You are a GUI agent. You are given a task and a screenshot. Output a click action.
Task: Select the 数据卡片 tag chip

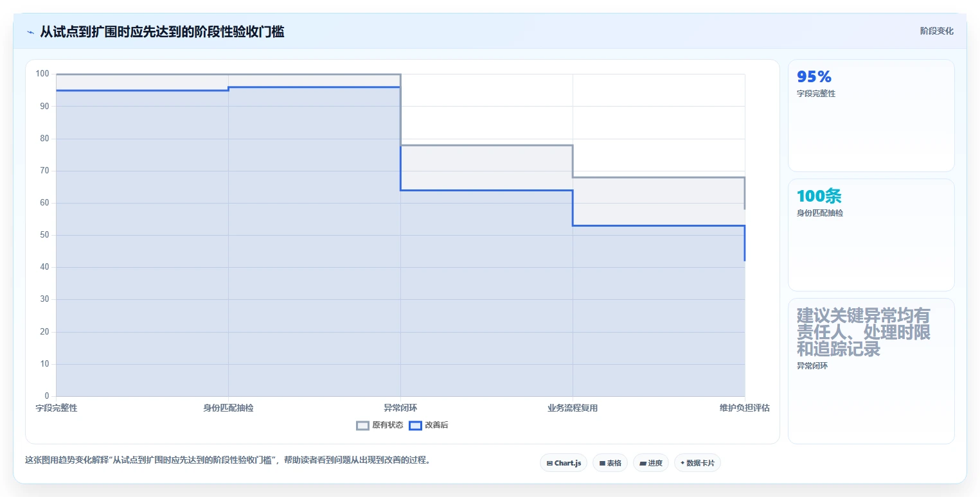pyautogui.click(x=697, y=463)
